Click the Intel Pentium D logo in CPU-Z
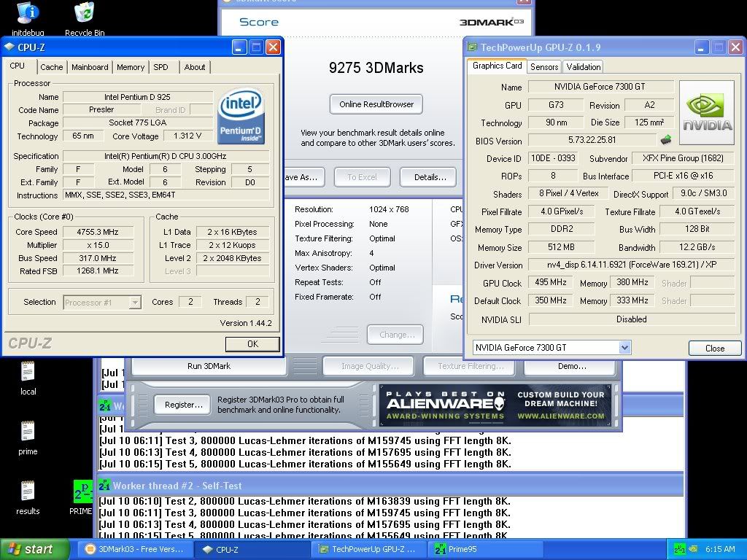This screenshot has height=560, width=747. point(241,117)
